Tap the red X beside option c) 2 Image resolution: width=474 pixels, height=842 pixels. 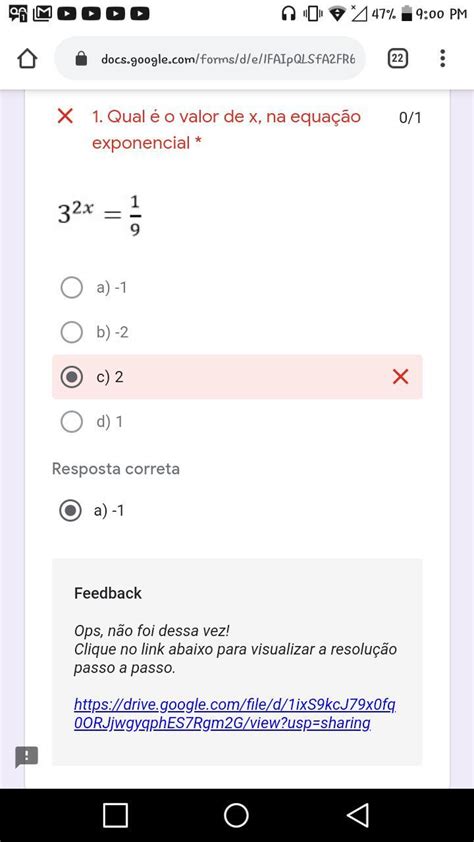coord(400,377)
